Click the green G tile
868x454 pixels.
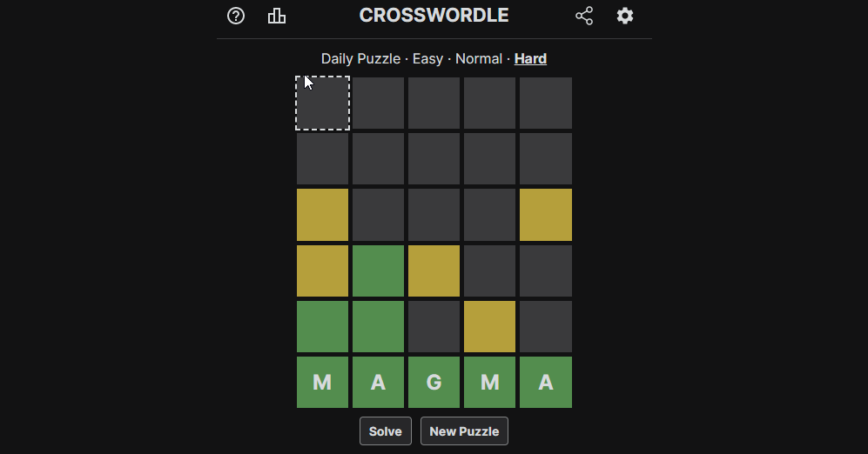coord(434,382)
